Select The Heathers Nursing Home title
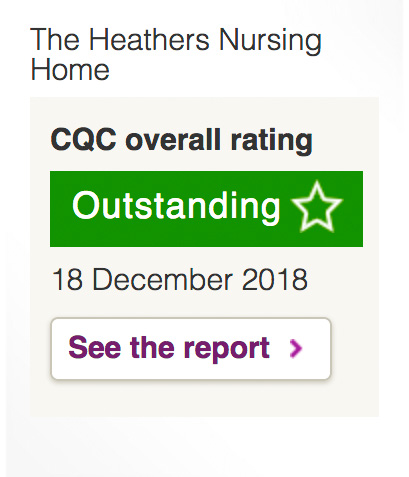The height and width of the screenshot is (477, 409). tap(176, 54)
